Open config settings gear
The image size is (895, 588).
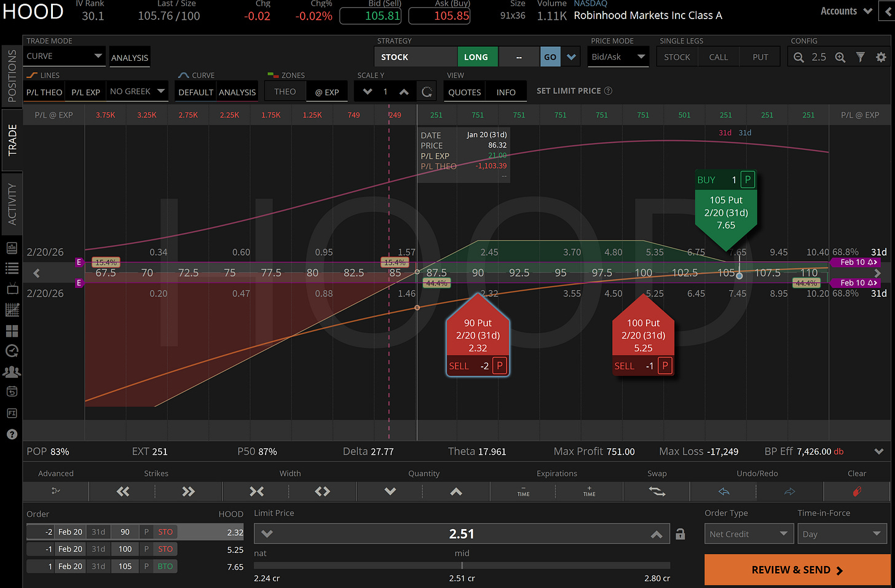point(881,57)
